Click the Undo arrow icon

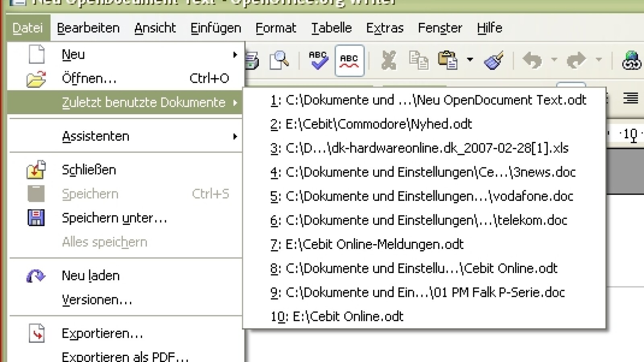pyautogui.click(x=532, y=61)
